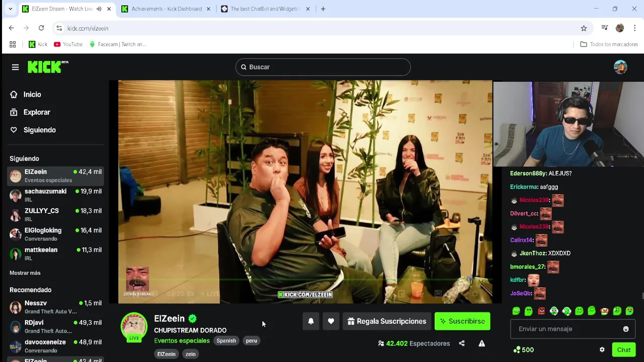Toggle the follow heart for ElZeein
The image size is (644, 362).
[331, 321]
